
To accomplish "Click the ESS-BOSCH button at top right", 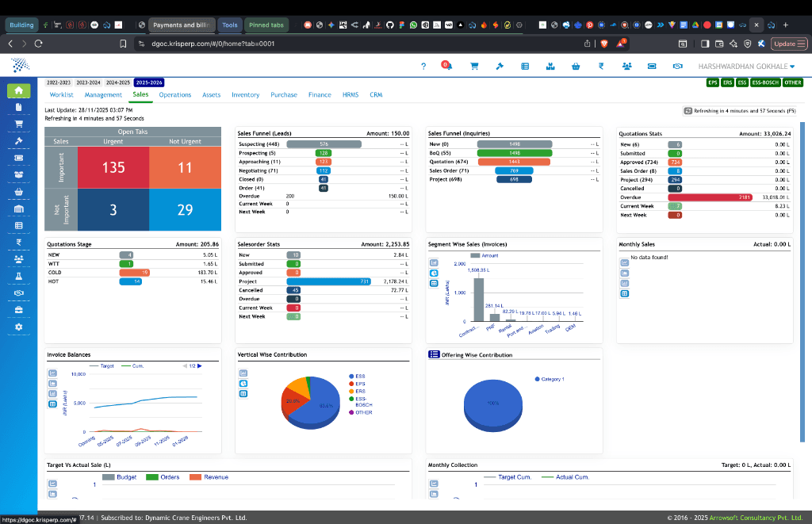I will (x=765, y=82).
